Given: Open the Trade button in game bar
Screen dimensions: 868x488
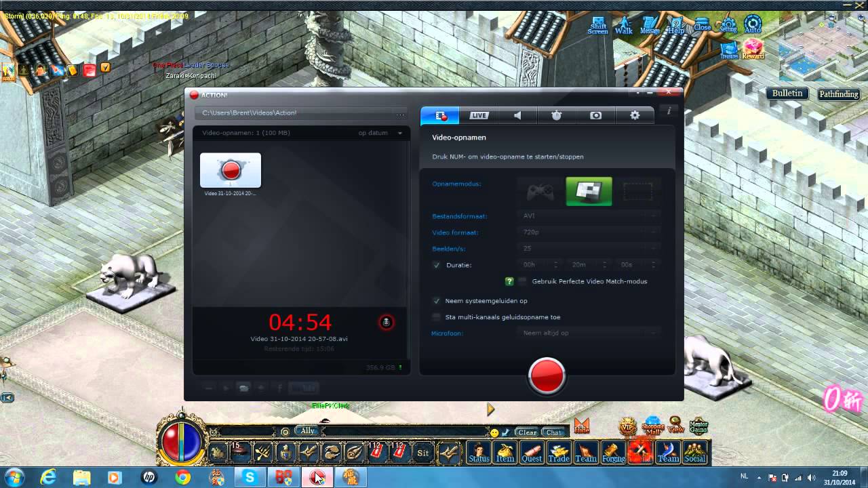Looking at the screenshot, I should pyautogui.click(x=559, y=452).
